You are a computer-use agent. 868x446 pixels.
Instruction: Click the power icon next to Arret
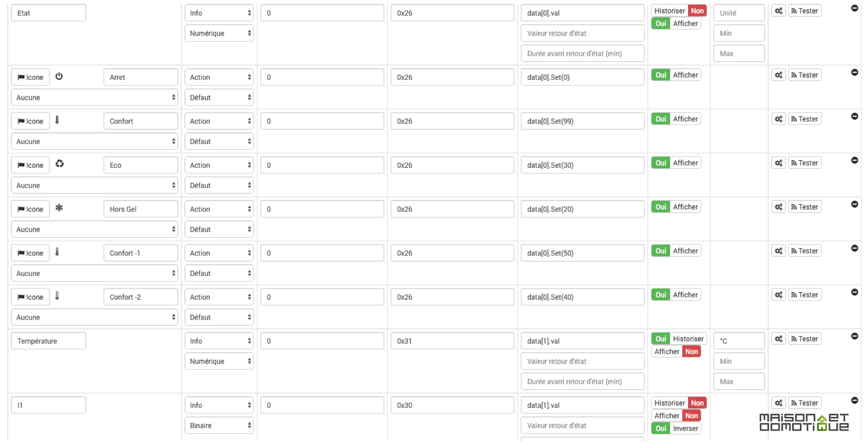pos(59,76)
